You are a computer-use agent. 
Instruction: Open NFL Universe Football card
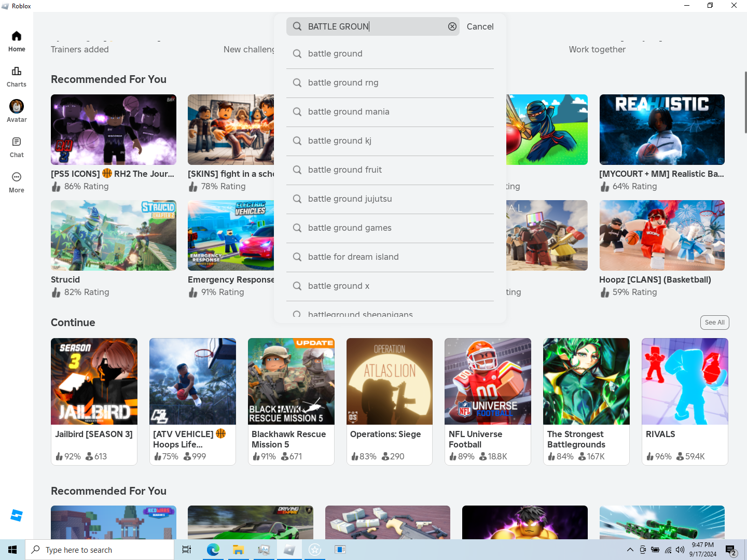click(488, 401)
